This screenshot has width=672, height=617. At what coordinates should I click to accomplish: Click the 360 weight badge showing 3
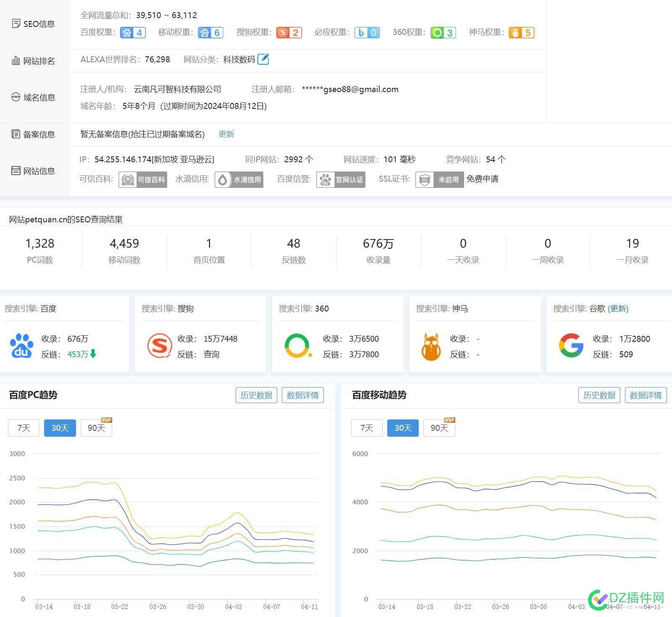point(444,33)
